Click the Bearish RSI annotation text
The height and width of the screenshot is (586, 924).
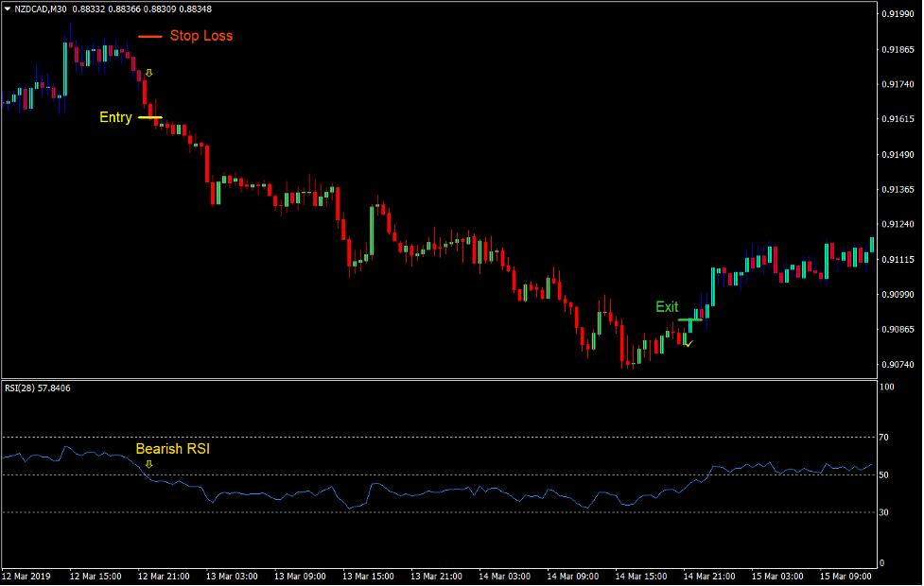tap(173, 449)
